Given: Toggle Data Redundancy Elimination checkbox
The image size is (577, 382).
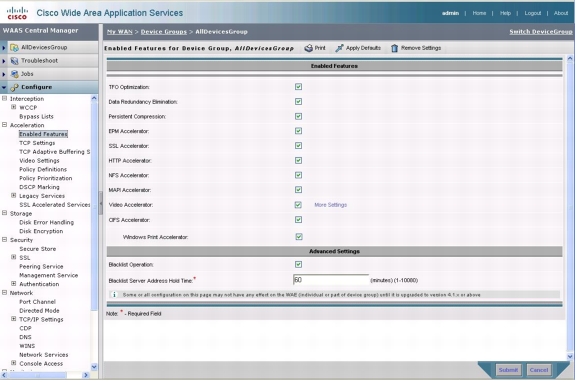Looking at the screenshot, I should tap(298, 102).
